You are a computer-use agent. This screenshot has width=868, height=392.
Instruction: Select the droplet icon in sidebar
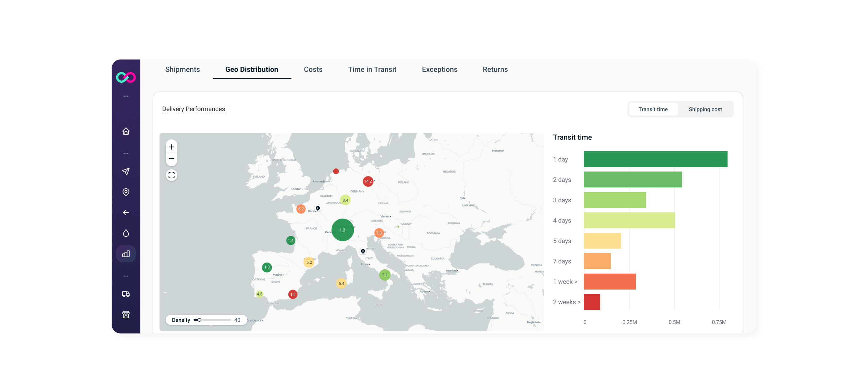click(x=126, y=233)
